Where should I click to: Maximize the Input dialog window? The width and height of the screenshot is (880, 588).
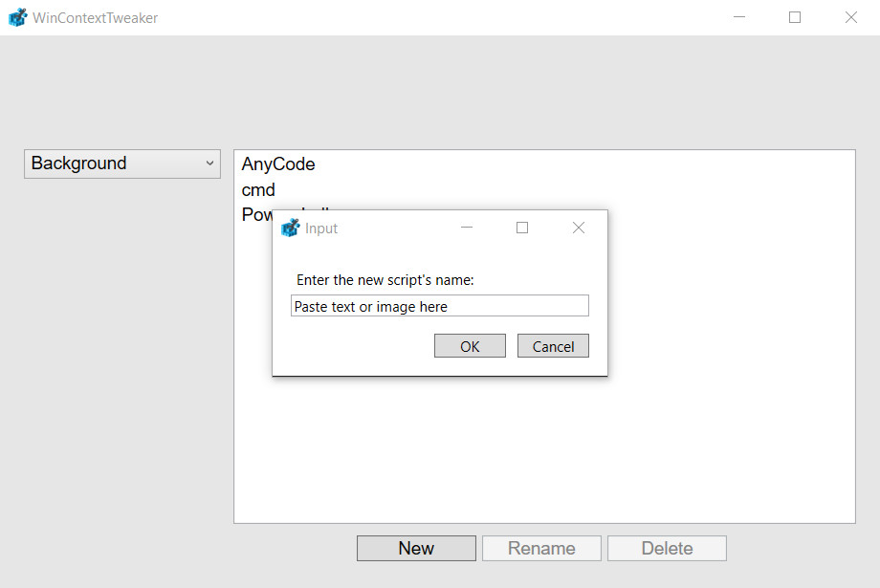coord(522,228)
